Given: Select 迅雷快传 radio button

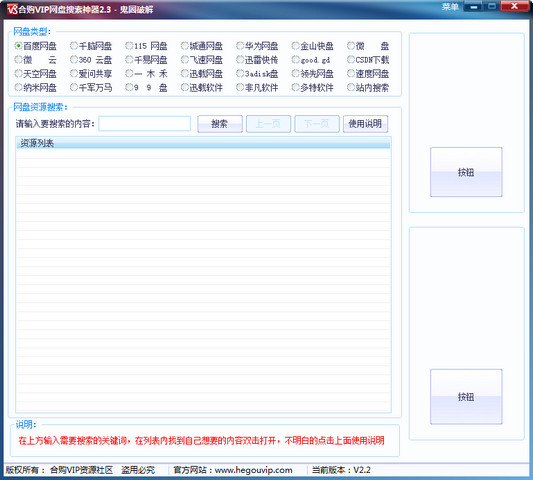Looking at the screenshot, I should [x=257, y=60].
